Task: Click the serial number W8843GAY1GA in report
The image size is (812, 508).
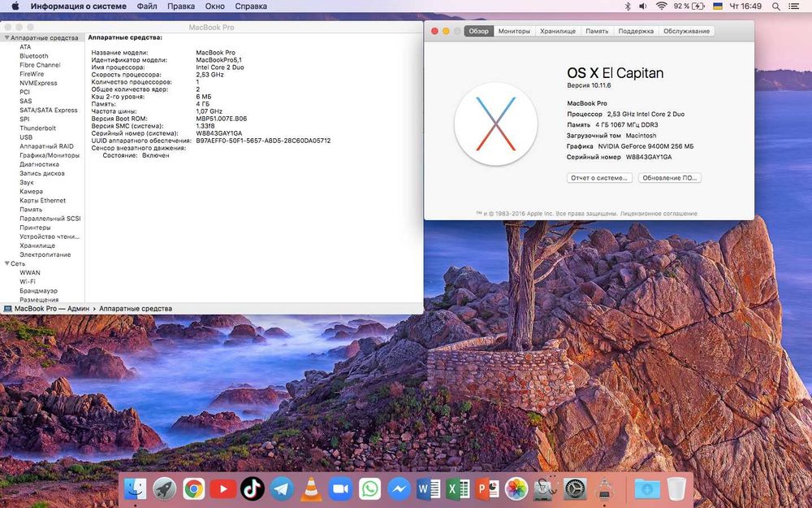Action: coord(219,133)
